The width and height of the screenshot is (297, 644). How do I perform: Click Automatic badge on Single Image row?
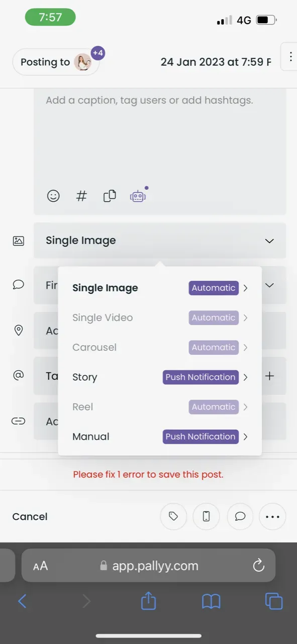[214, 288]
